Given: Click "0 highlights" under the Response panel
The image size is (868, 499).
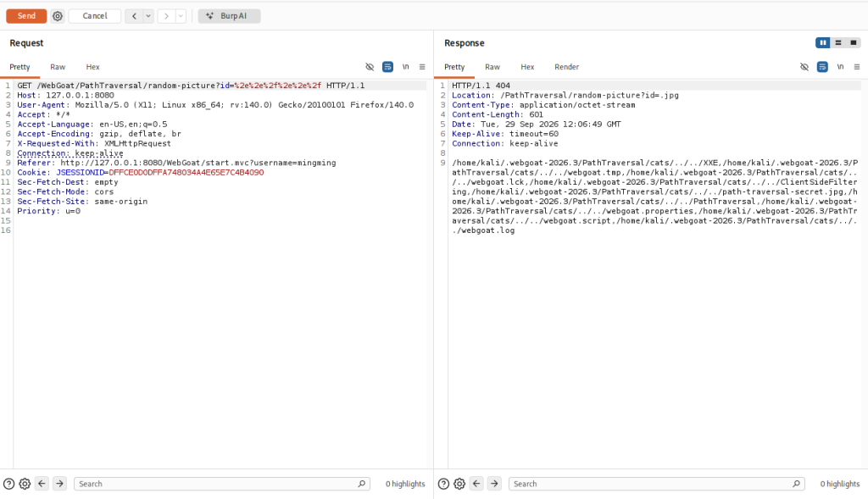Looking at the screenshot, I should pos(840,484).
